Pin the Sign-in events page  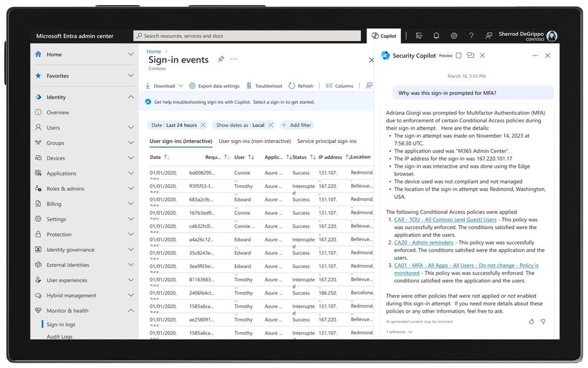221,59
